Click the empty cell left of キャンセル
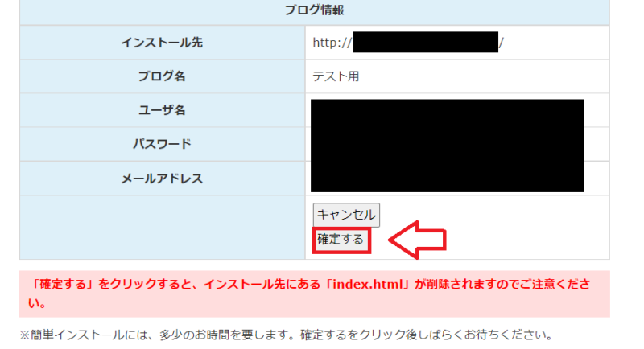The height and width of the screenshot is (349, 644). click(162, 227)
